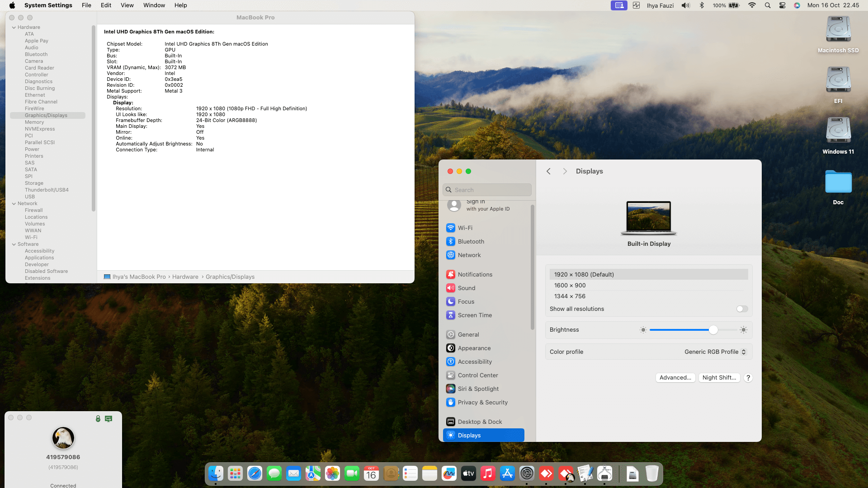868x488 pixels.
Task: Open Night Shift... settings
Action: 719,378
